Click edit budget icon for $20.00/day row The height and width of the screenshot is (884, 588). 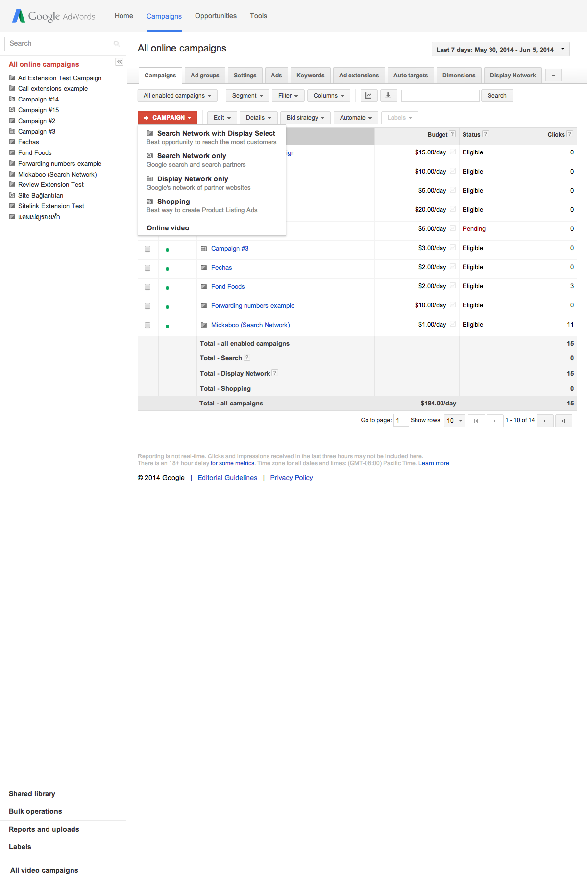pyautogui.click(x=453, y=209)
